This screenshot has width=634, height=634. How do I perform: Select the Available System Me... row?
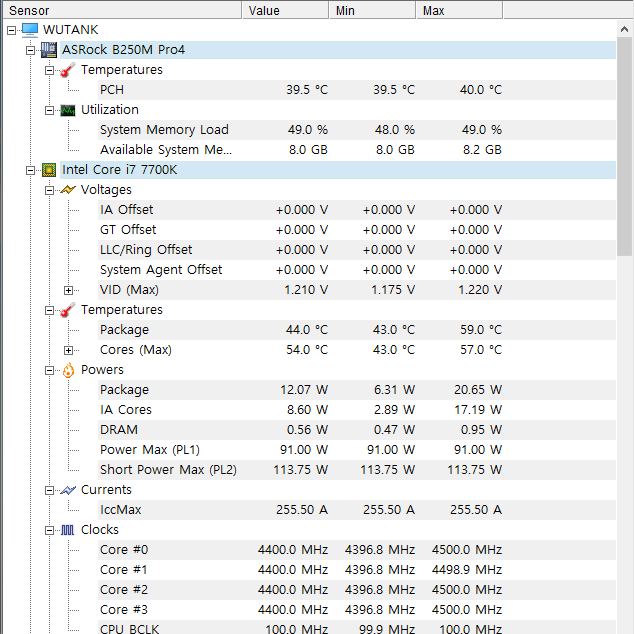[x=357, y=150]
